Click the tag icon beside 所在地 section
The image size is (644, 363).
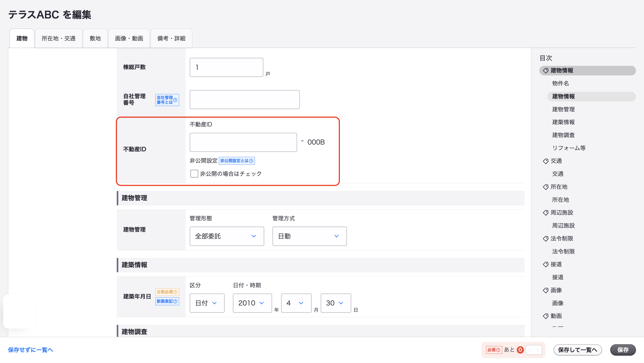[x=546, y=187]
